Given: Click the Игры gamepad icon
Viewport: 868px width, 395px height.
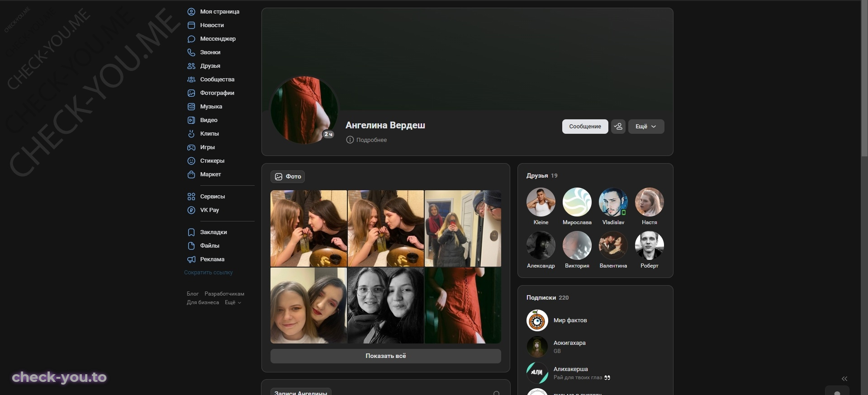Looking at the screenshot, I should point(191,147).
